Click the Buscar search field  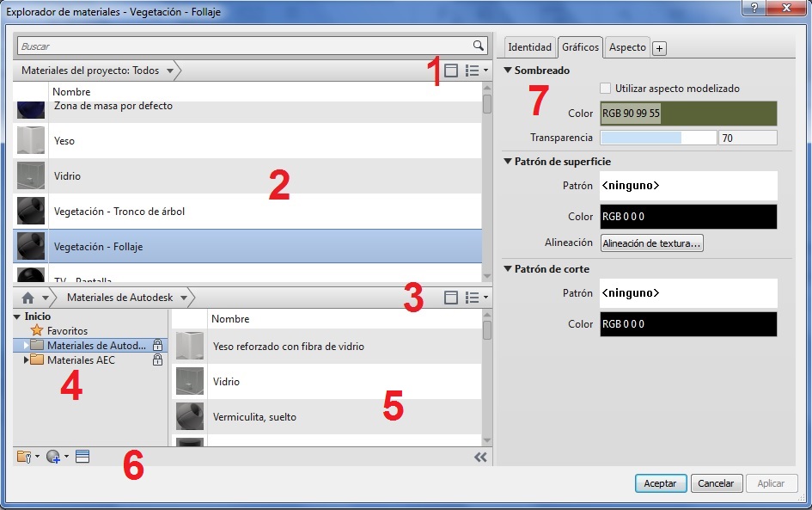pyautogui.click(x=245, y=46)
